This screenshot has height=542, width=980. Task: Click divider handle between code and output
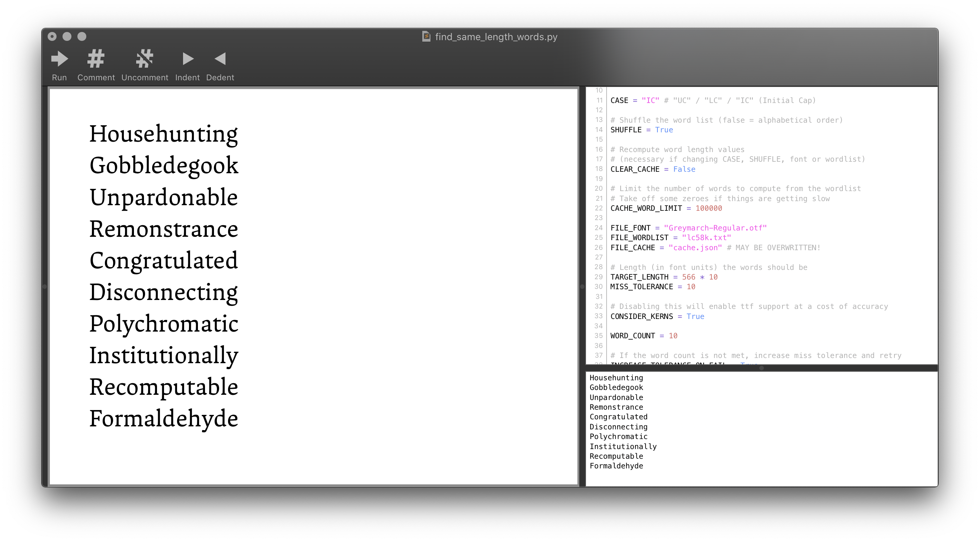click(761, 368)
